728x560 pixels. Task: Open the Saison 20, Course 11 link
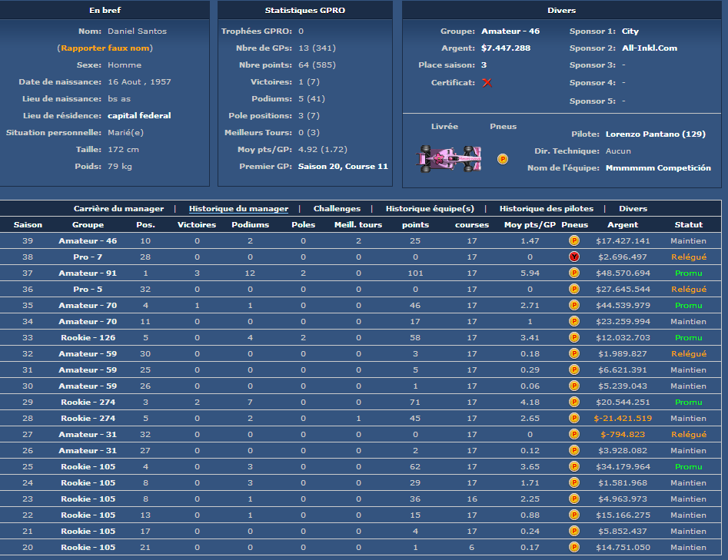[x=343, y=166]
